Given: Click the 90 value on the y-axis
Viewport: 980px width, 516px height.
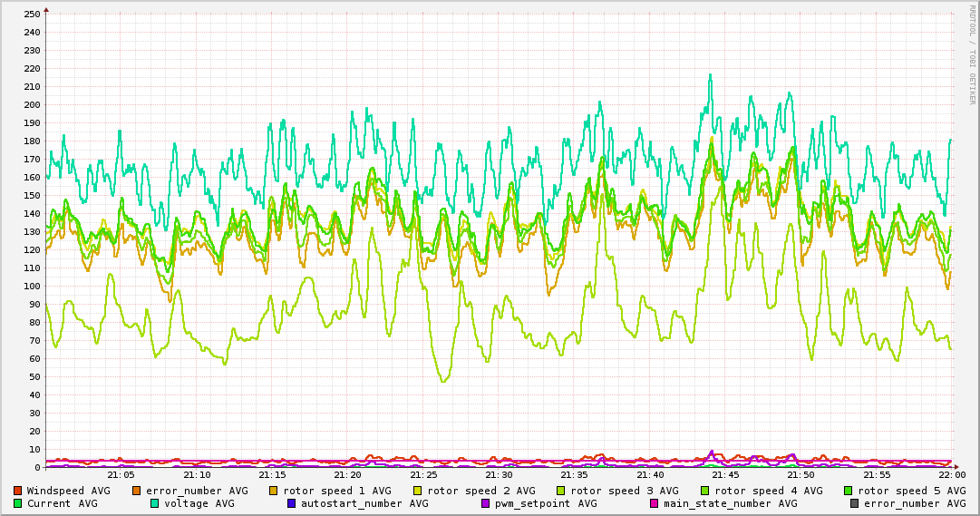Looking at the screenshot, I should tap(34, 305).
